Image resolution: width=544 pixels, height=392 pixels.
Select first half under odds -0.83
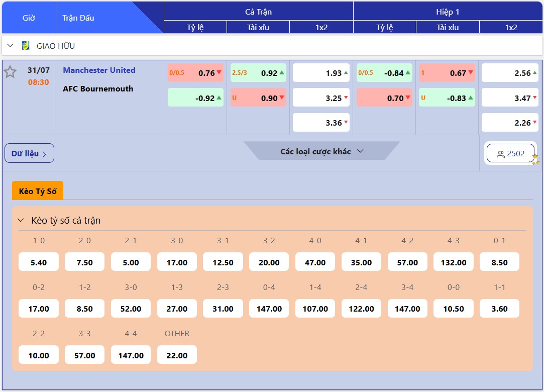[447, 98]
